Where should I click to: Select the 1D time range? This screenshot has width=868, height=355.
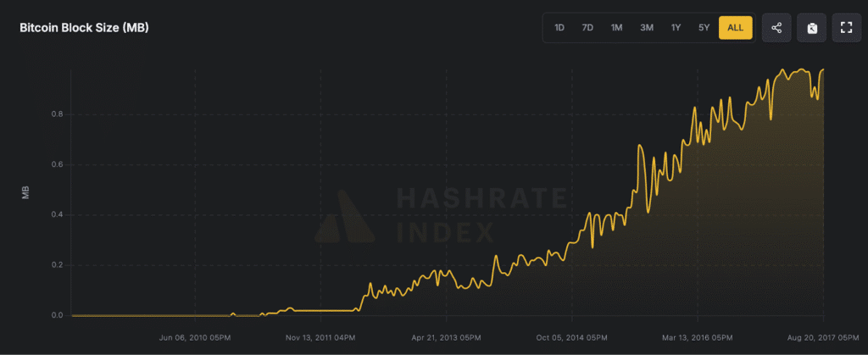[x=559, y=28]
